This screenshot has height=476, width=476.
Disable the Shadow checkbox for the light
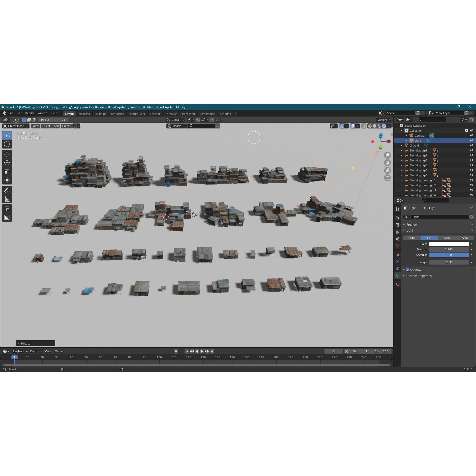[x=407, y=270]
